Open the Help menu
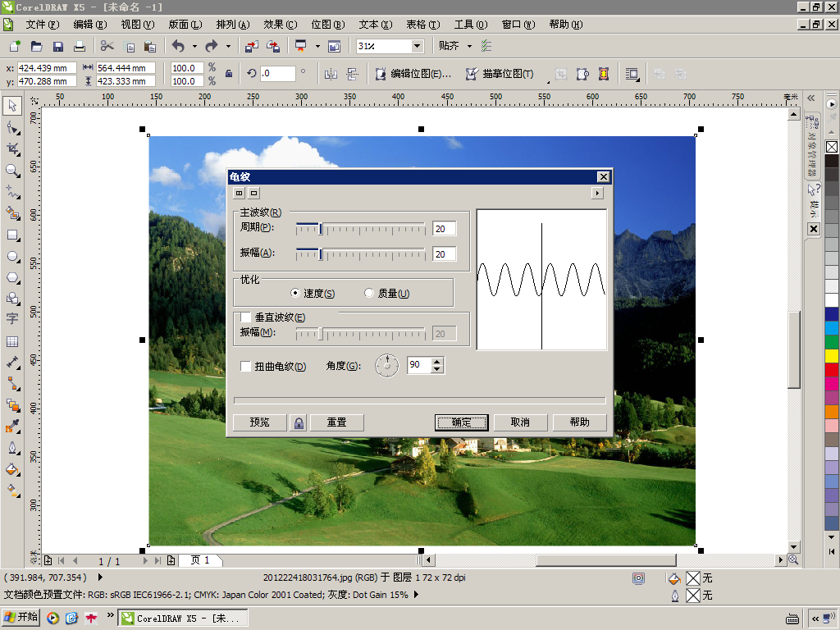Image resolution: width=840 pixels, height=630 pixels. [x=566, y=25]
